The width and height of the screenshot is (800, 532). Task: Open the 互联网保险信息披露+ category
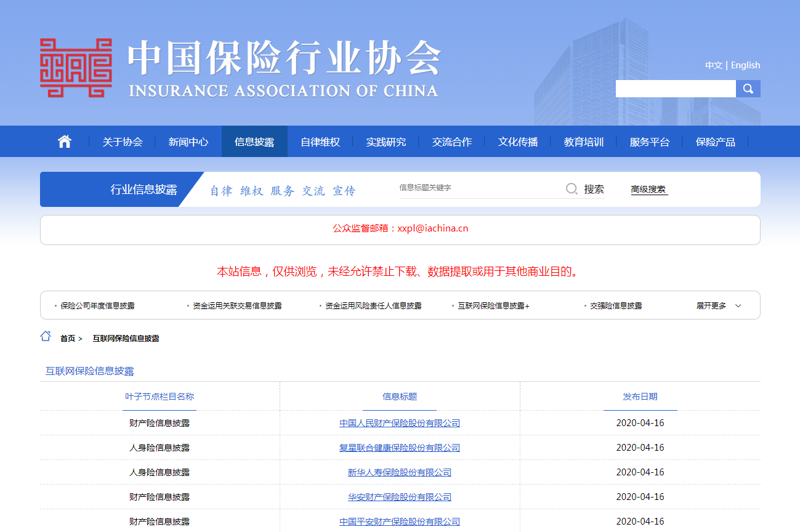(x=493, y=306)
